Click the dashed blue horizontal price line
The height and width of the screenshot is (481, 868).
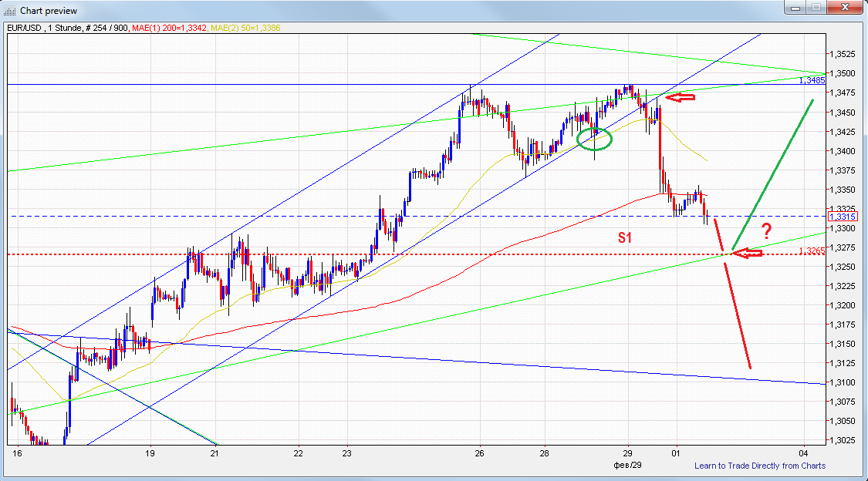[x=309, y=216]
